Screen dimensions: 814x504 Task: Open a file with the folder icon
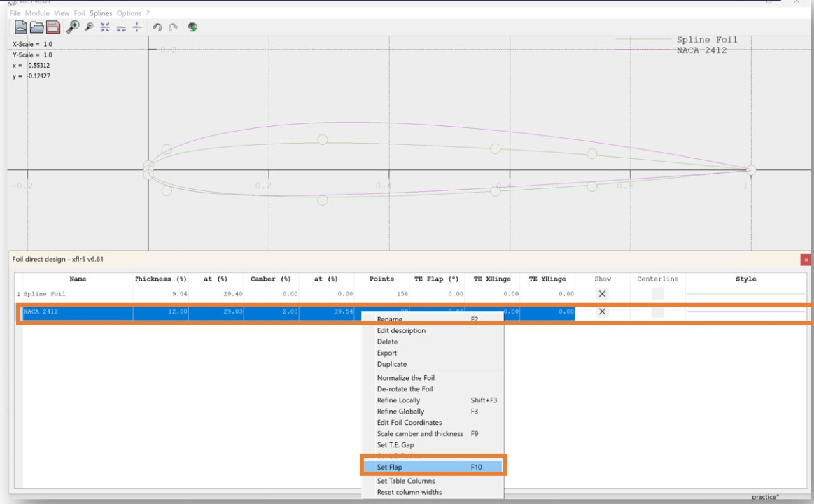click(37, 27)
